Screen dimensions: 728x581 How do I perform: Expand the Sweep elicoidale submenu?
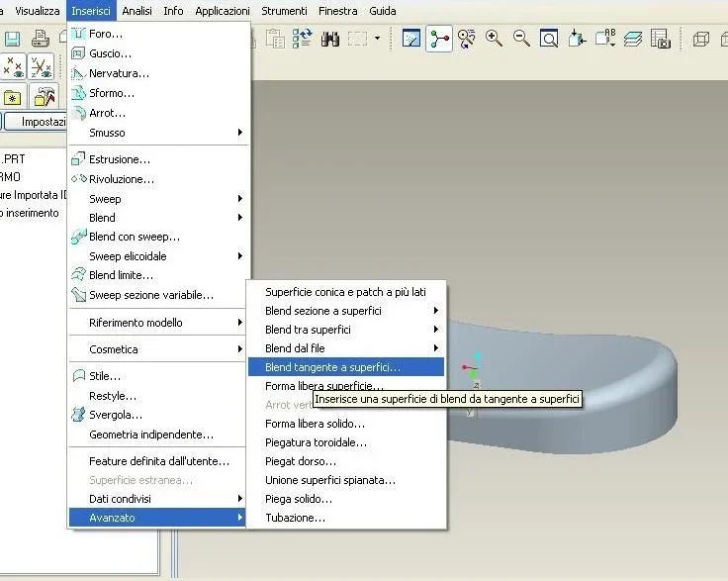(x=158, y=256)
